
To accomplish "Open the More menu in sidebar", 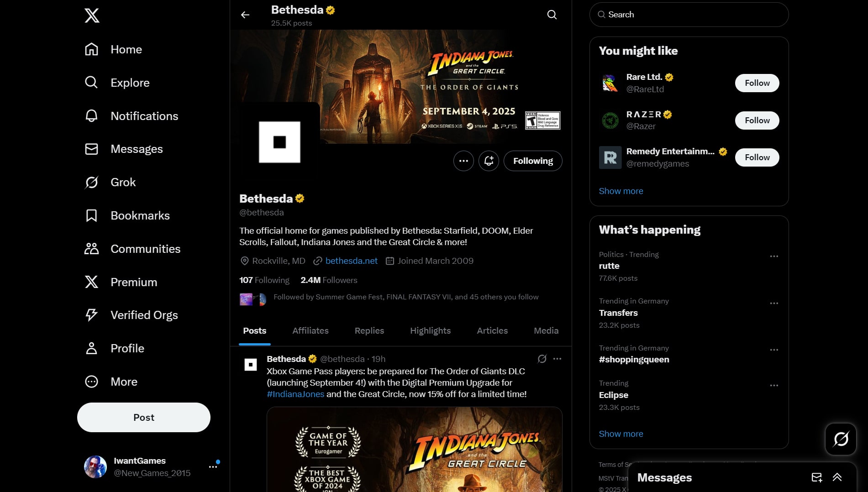I will coord(111,382).
